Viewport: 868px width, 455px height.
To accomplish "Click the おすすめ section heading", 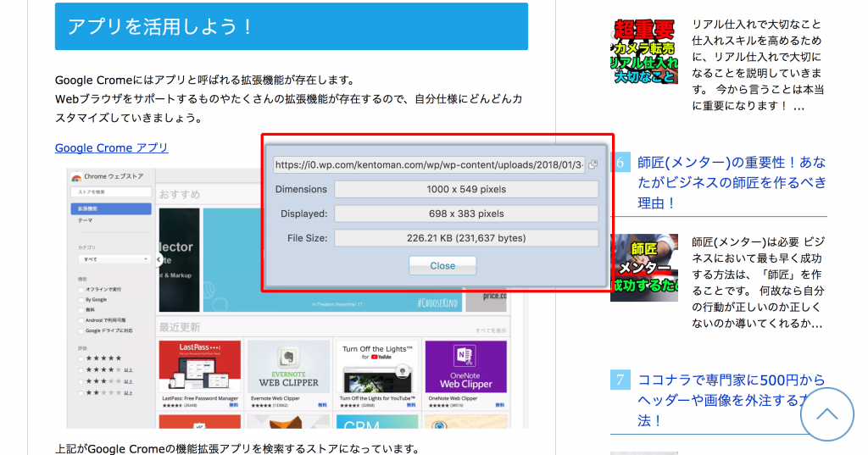I will coord(180,195).
